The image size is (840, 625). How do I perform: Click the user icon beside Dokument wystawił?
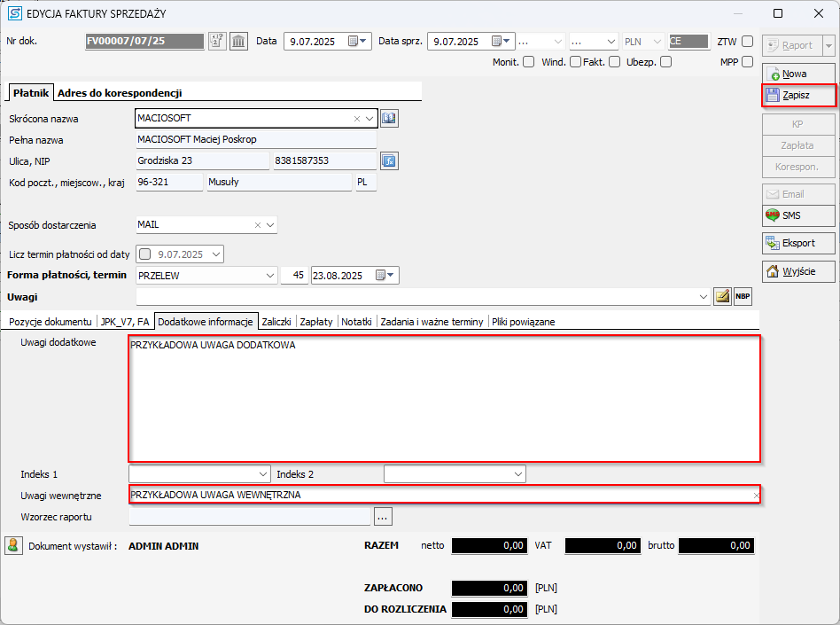[13, 545]
